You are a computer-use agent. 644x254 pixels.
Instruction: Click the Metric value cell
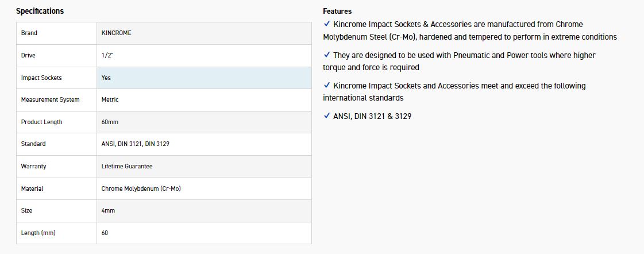[110, 100]
